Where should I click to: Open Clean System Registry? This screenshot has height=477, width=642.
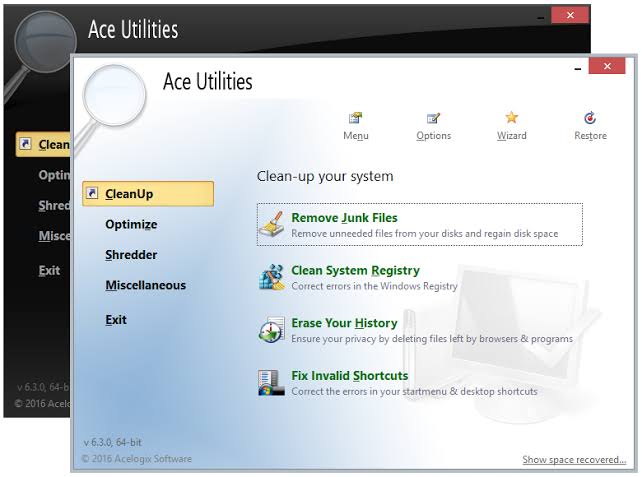point(355,270)
